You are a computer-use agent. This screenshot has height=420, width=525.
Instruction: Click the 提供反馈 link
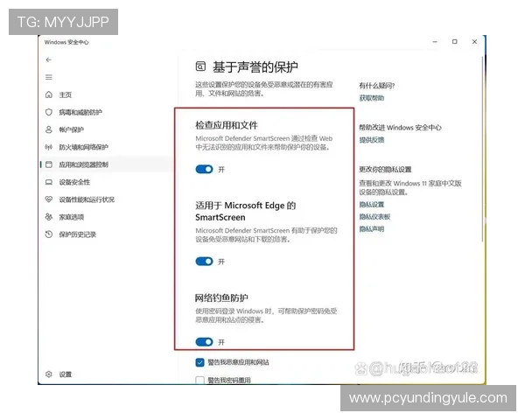(372, 140)
